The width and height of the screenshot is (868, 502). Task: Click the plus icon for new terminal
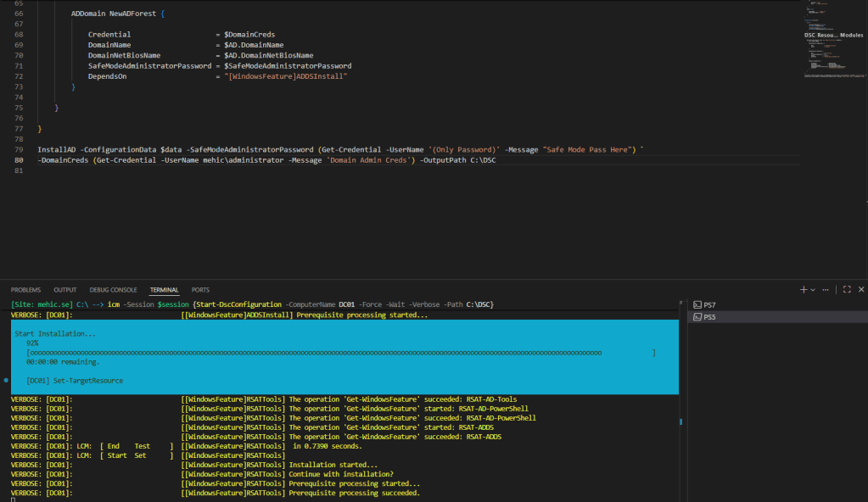tap(804, 289)
